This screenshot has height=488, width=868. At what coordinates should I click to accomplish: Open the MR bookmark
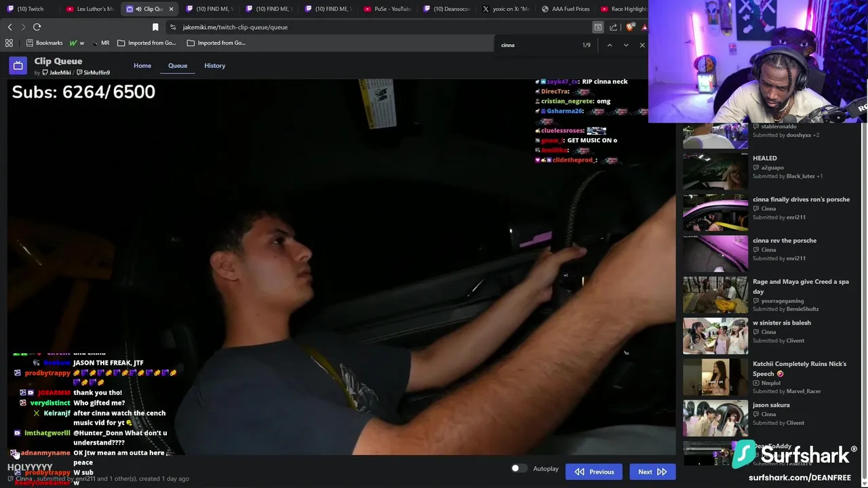click(100, 43)
